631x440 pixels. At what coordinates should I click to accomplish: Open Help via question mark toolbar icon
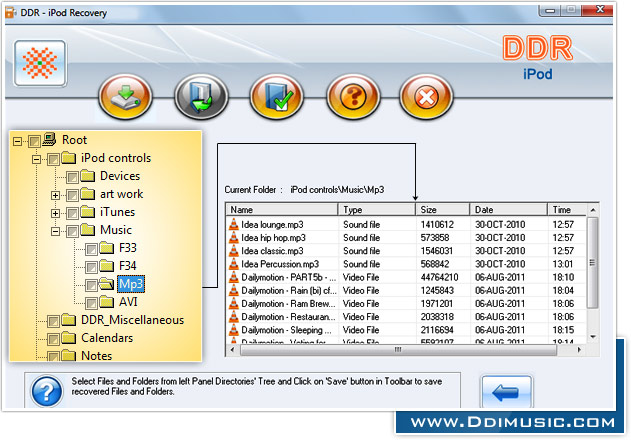coord(353,97)
